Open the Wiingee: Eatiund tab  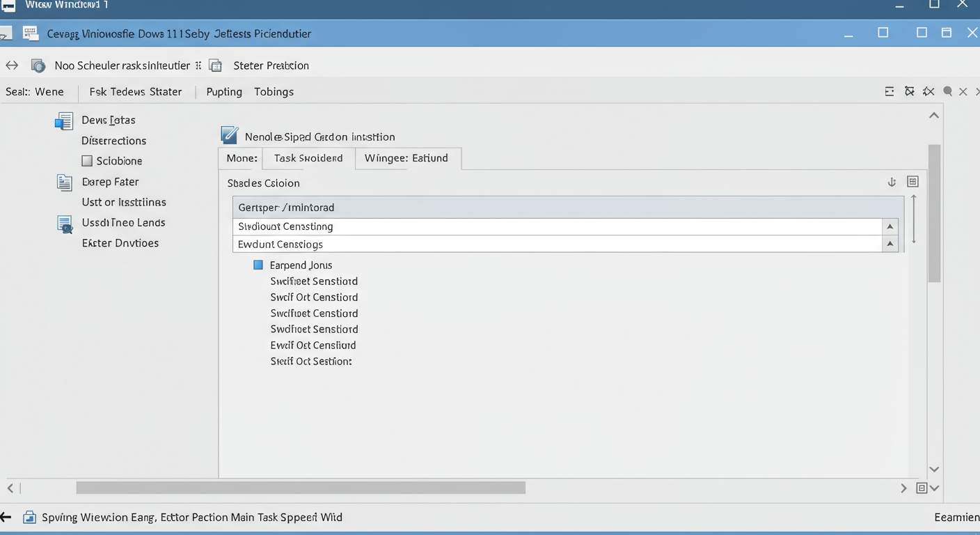pyautogui.click(x=406, y=158)
